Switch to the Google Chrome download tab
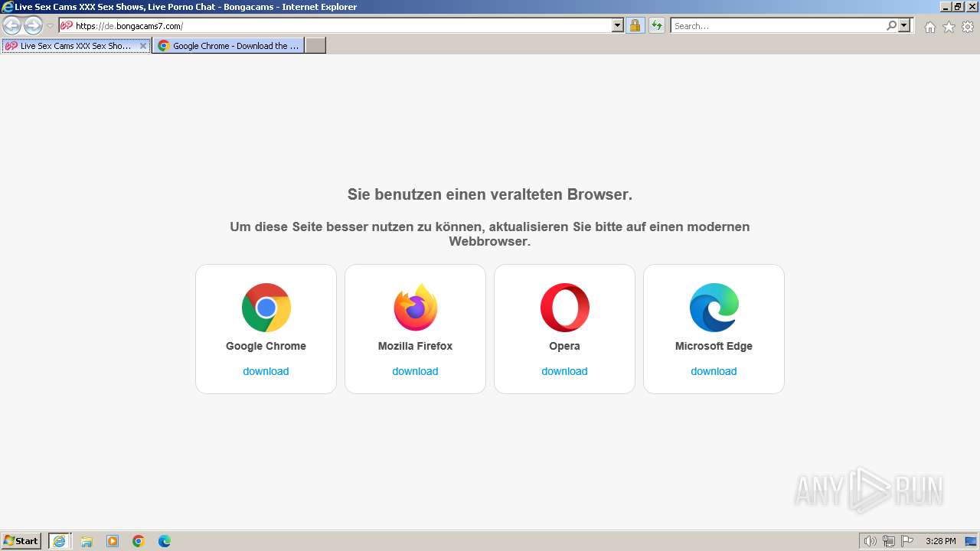980x551 pixels. (228, 46)
